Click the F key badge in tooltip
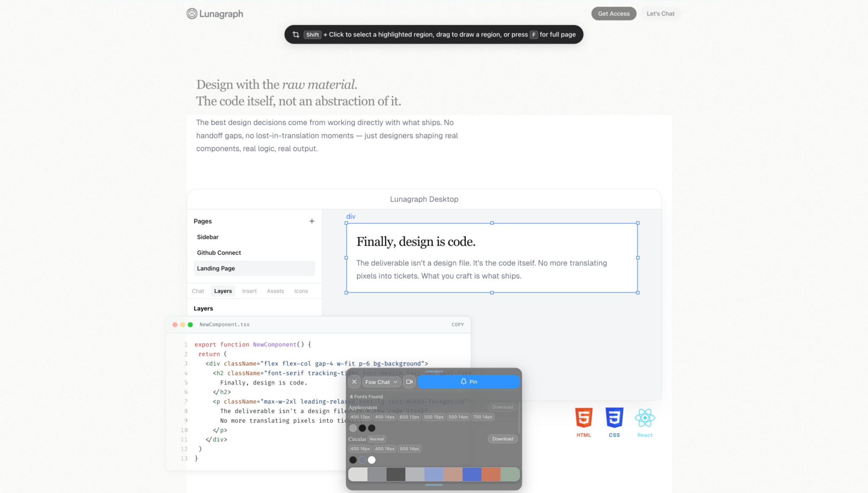 point(534,35)
